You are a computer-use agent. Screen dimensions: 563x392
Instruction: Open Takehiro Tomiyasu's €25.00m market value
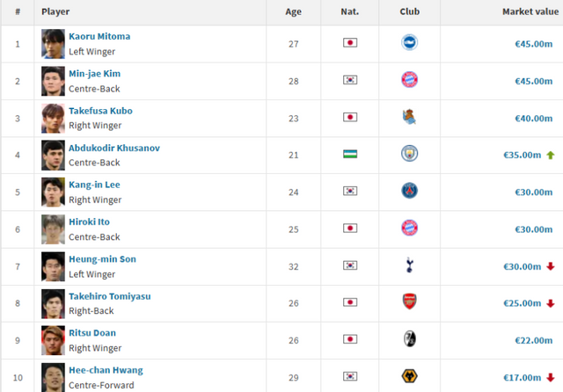pos(522,302)
